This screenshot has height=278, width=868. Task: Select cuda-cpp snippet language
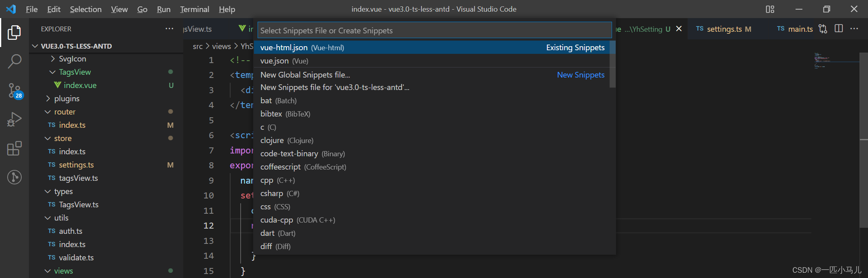coord(432,220)
